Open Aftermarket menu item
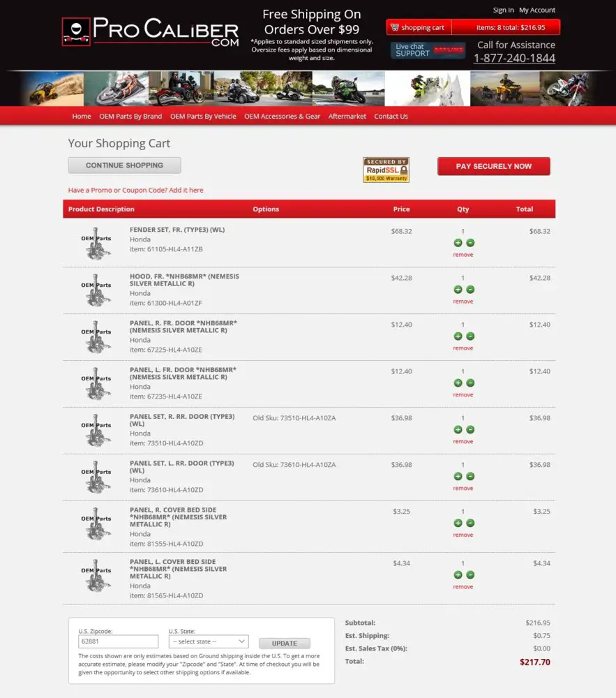Screen dimensions: 616x698 tap(347, 116)
